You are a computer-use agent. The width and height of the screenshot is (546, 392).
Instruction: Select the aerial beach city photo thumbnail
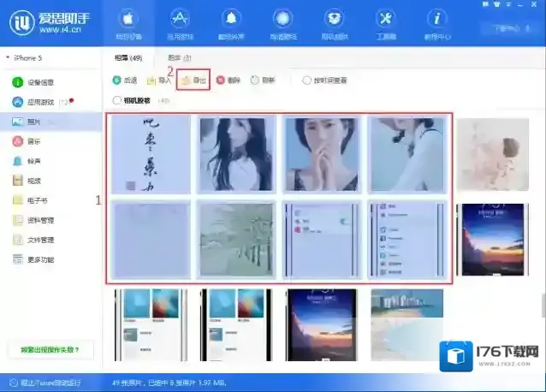click(407, 324)
